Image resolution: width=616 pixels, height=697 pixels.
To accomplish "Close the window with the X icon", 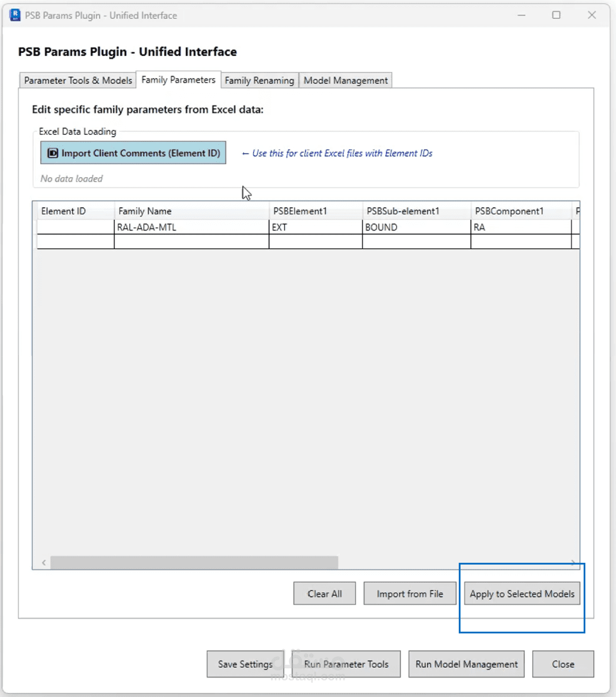I will coord(591,15).
